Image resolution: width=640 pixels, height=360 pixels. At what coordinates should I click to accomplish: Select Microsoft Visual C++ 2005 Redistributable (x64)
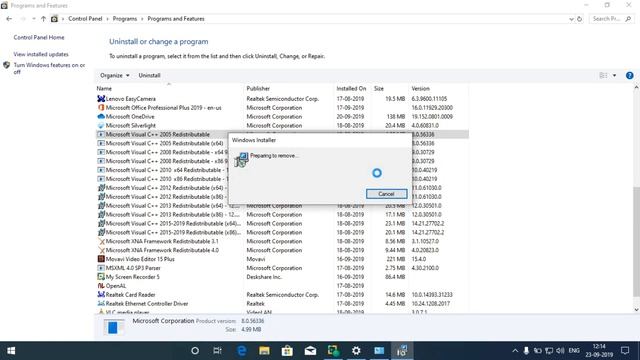(164, 143)
